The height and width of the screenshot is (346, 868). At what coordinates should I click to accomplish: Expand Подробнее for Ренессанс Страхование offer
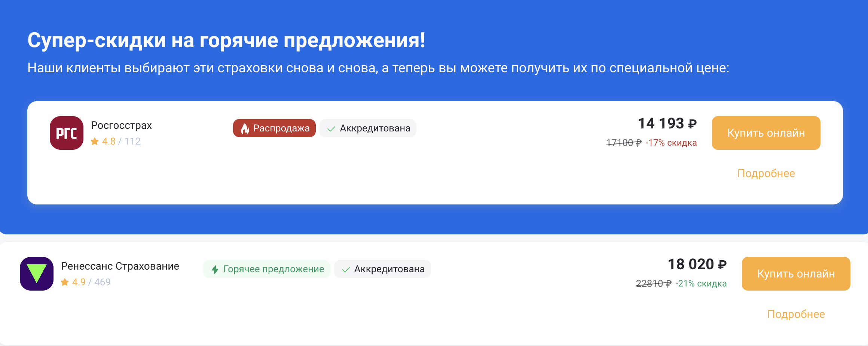[x=796, y=314]
